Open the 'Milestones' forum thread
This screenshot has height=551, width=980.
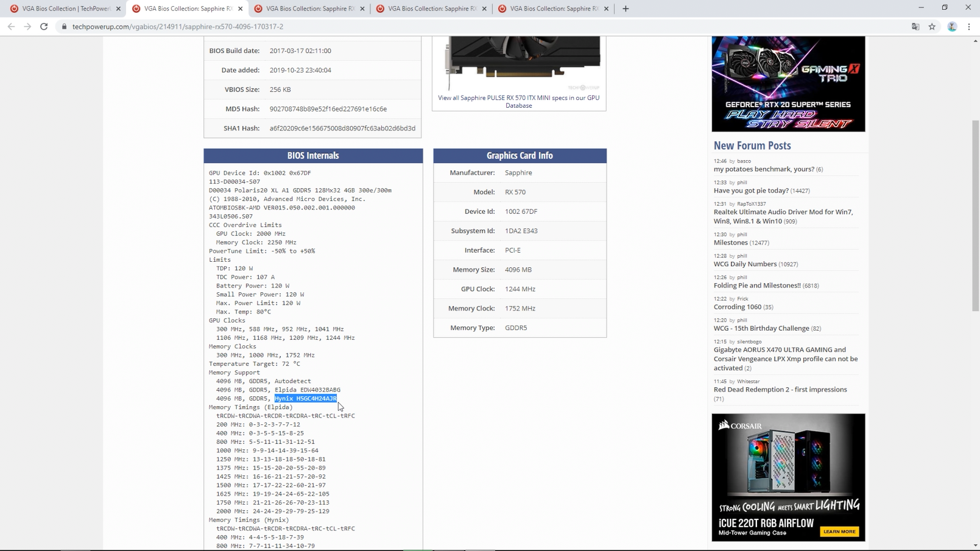(730, 242)
